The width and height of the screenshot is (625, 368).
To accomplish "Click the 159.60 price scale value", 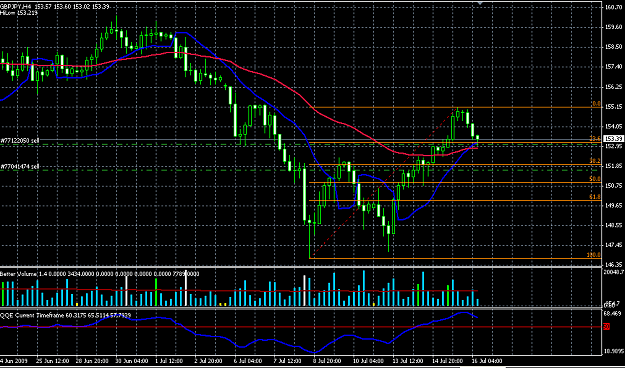I will (614, 27).
